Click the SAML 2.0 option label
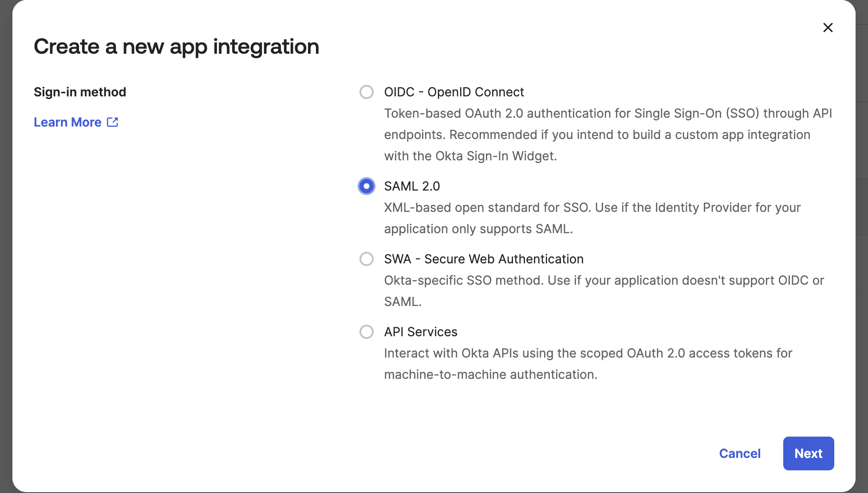 412,186
